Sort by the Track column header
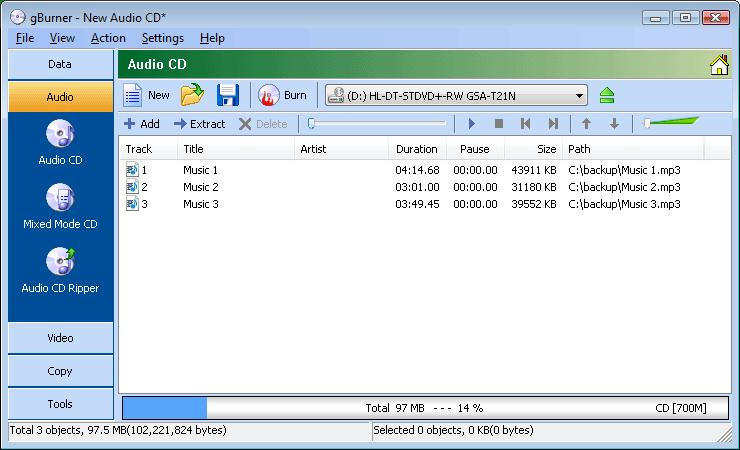740x450 pixels. pyautogui.click(x=148, y=149)
